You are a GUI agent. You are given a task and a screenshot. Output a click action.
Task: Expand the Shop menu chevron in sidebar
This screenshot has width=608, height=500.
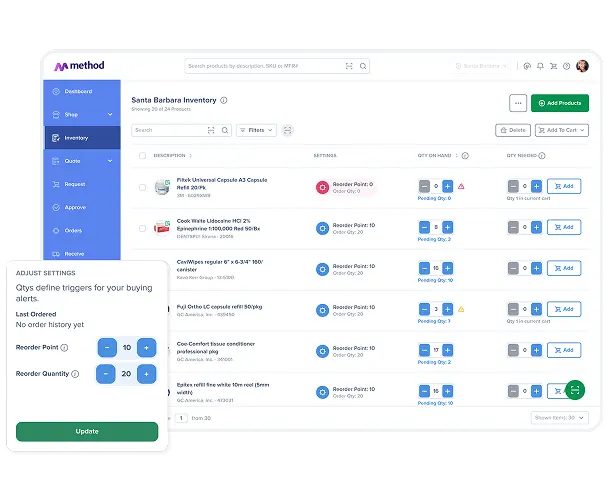[x=110, y=114]
